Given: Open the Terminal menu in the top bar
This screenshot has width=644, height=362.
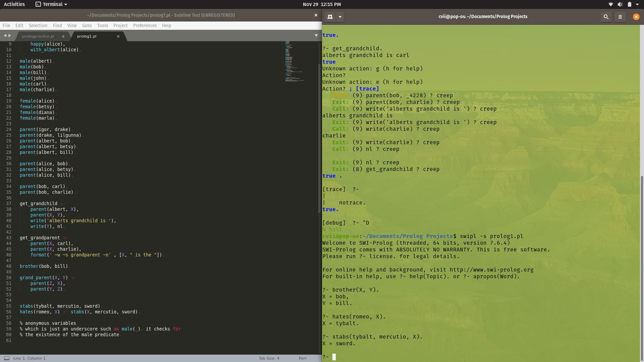Looking at the screenshot, I should pos(51,4).
